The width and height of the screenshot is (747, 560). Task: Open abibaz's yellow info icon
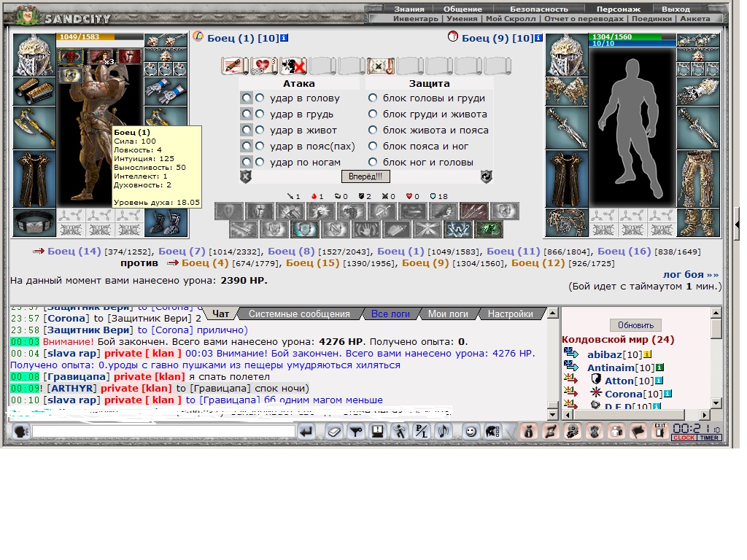point(647,354)
